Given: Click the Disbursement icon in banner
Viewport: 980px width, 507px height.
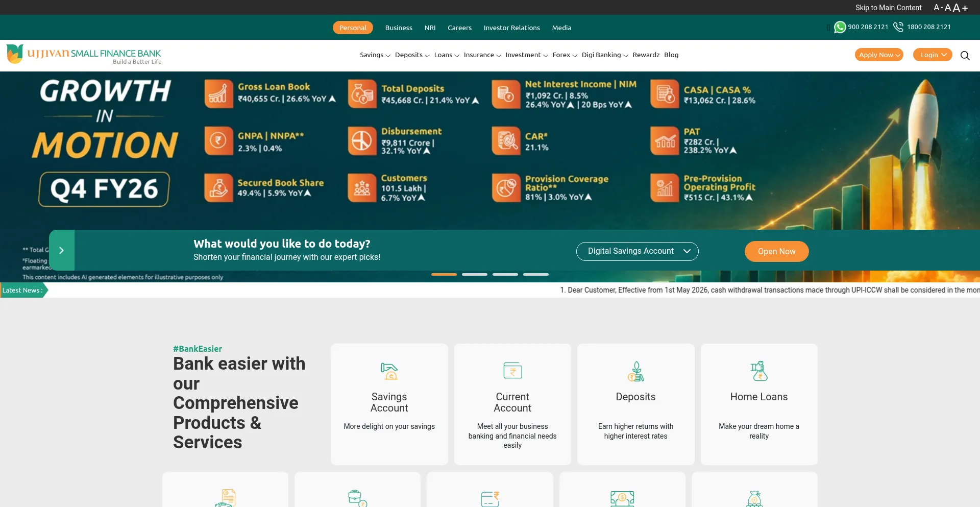Looking at the screenshot, I should [x=362, y=140].
